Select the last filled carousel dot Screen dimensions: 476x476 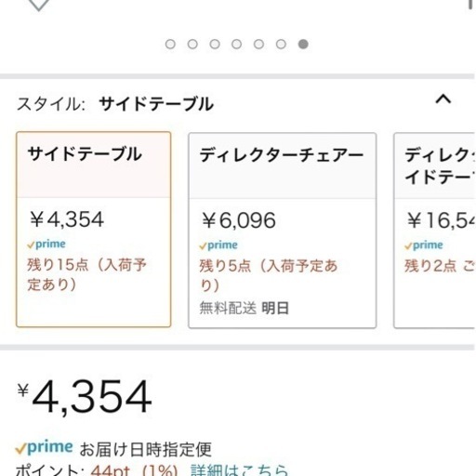click(x=303, y=45)
